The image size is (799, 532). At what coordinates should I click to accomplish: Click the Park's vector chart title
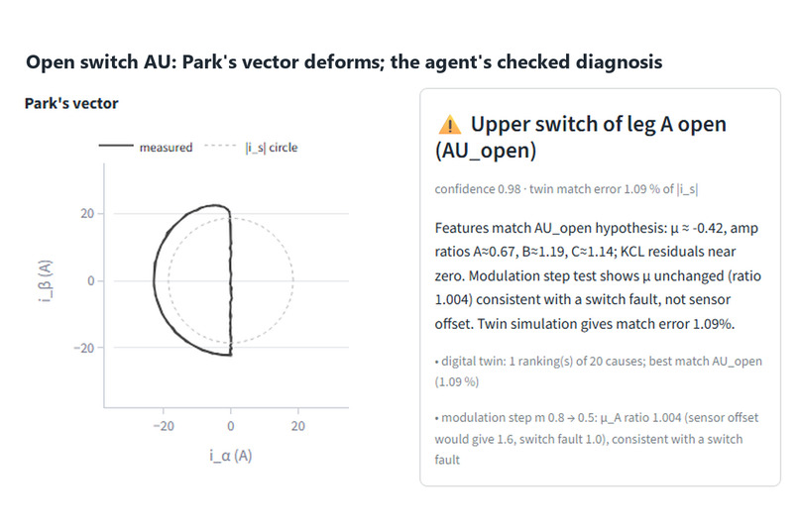[x=71, y=103]
